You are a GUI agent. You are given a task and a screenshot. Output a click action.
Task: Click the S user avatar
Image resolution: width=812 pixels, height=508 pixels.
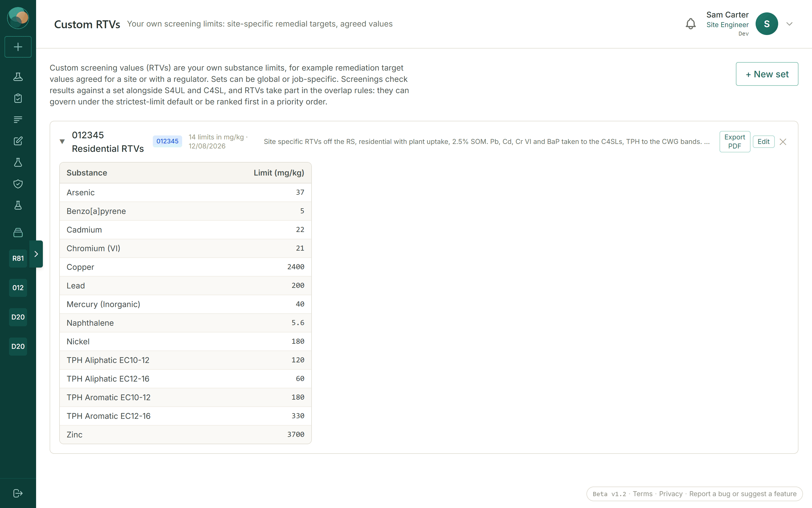[x=767, y=24]
